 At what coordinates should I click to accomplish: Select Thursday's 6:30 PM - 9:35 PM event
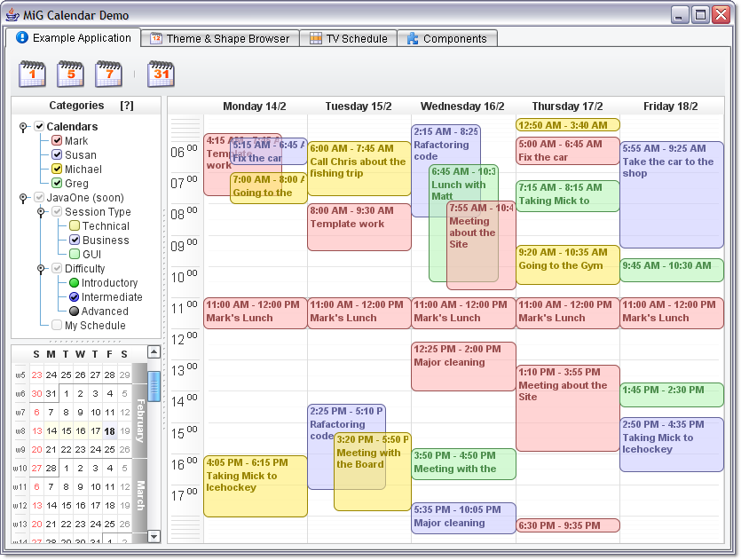click(568, 525)
